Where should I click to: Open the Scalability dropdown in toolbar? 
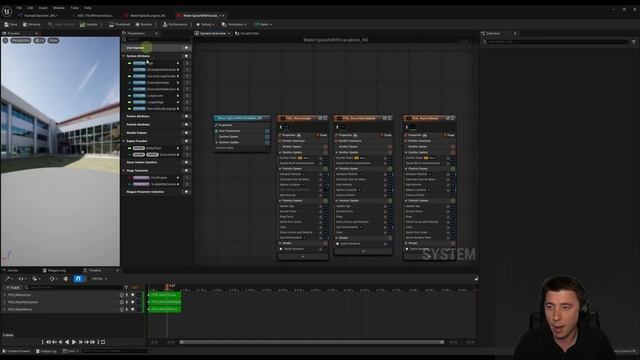point(263,24)
